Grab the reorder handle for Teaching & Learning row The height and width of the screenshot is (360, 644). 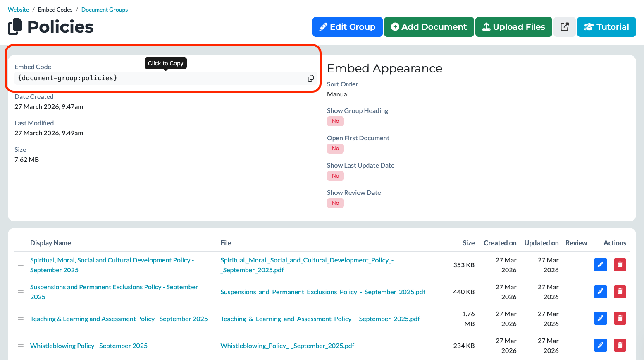coord(21,319)
